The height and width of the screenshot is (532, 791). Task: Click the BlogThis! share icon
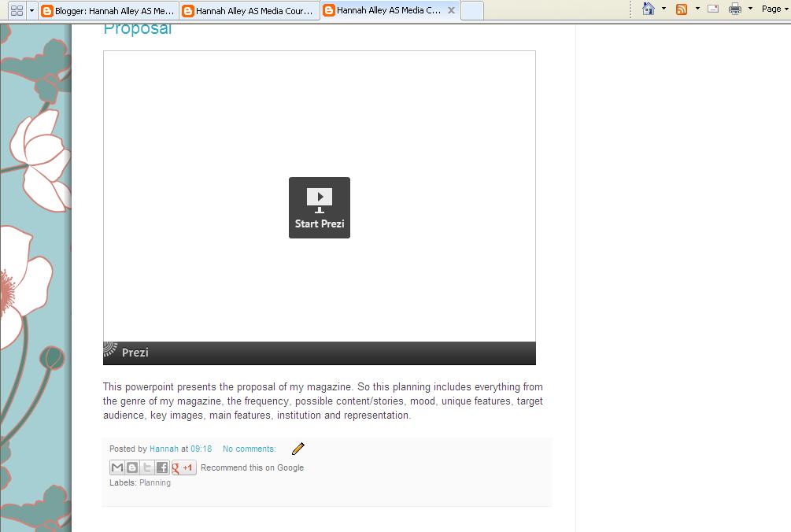pyautogui.click(x=132, y=467)
